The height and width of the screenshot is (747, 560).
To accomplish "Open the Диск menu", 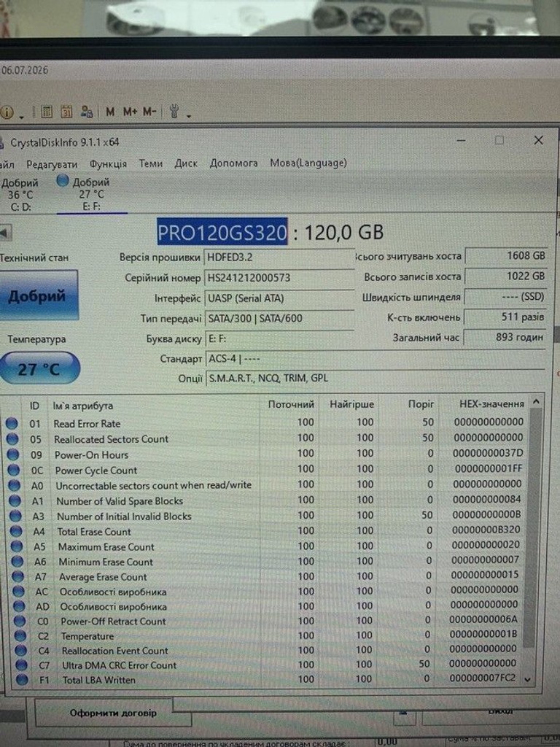I will (x=186, y=163).
